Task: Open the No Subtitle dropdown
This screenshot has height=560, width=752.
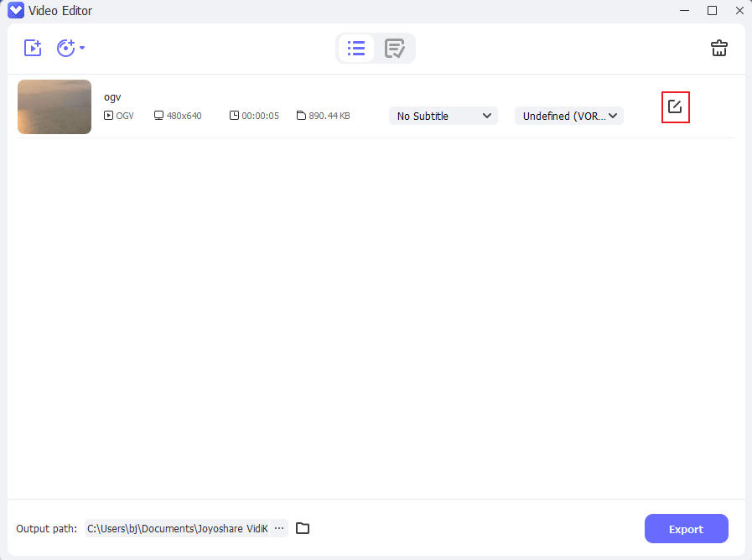Action: (443, 116)
